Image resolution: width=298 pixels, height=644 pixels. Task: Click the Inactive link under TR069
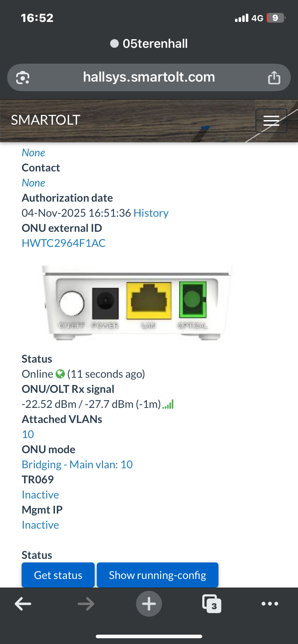(x=40, y=495)
